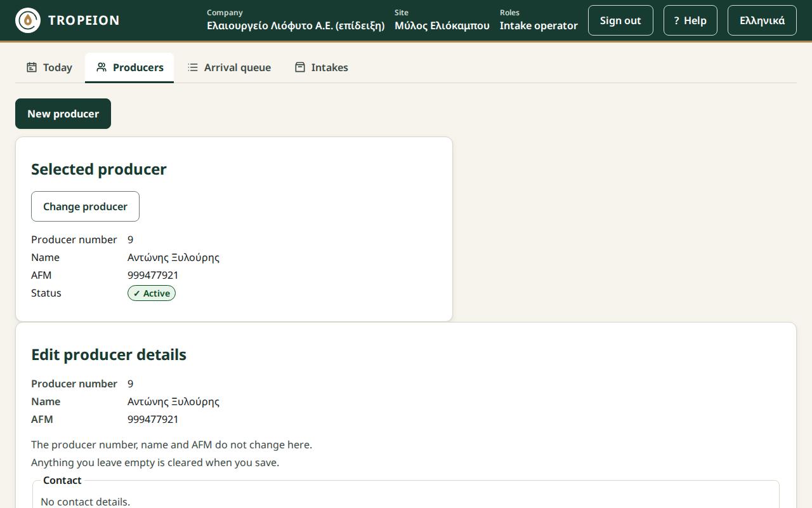Click the box icon on Intakes tab
This screenshot has width=812, height=508.
click(300, 67)
